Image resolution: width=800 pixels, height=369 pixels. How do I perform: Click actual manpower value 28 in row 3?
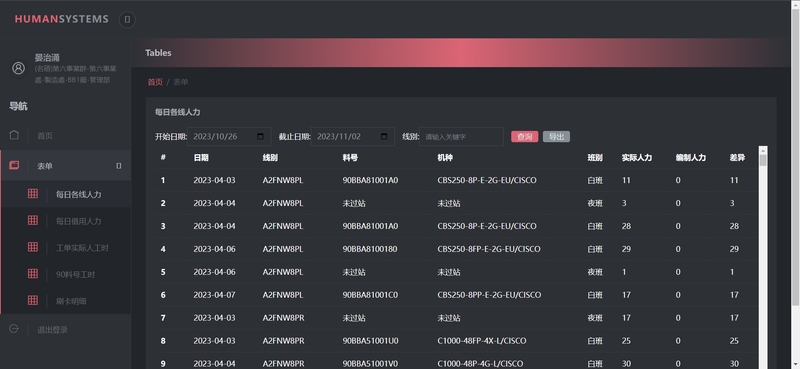point(626,226)
